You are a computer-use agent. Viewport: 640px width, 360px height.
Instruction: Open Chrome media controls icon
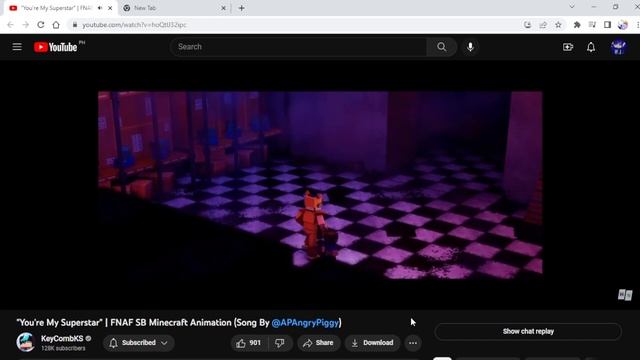(x=592, y=25)
